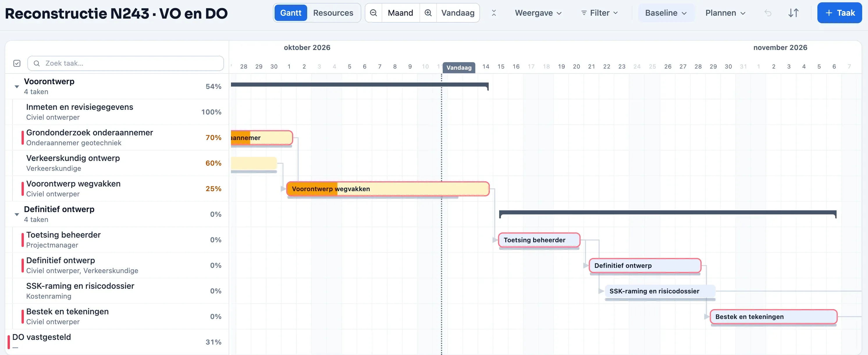Click the collapse all rows icon
This screenshot has height=355, width=868.
pos(494,13)
